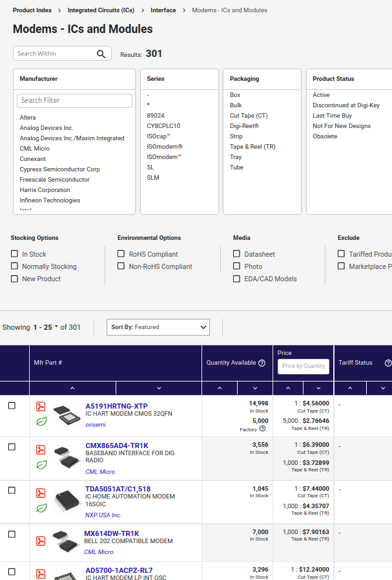Open the Sort By dropdown
392x580 pixels.
tap(158, 327)
